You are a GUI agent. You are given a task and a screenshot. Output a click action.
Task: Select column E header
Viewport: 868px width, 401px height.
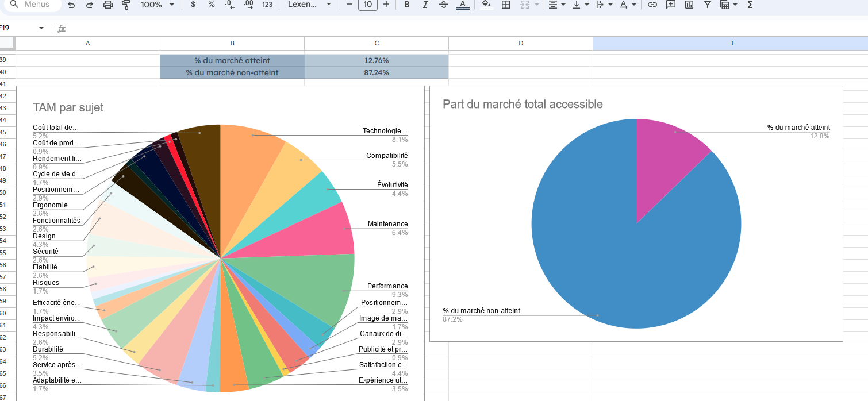click(x=733, y=43)
